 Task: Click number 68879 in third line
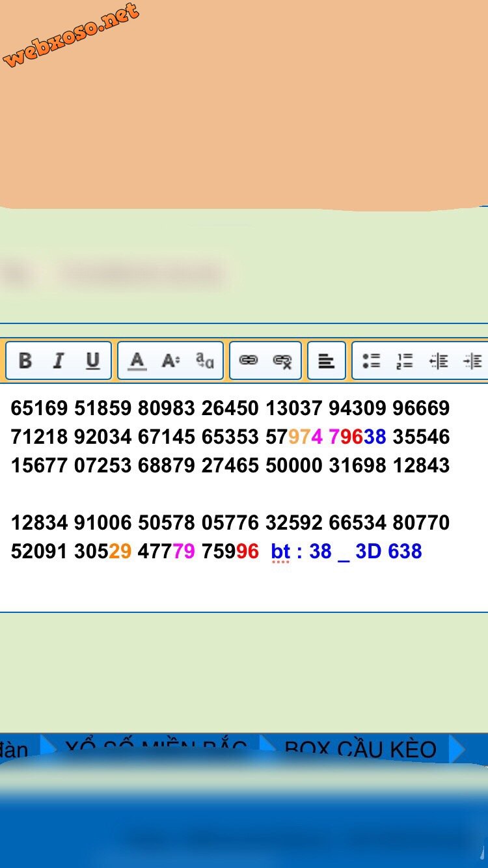pos(167,465)
